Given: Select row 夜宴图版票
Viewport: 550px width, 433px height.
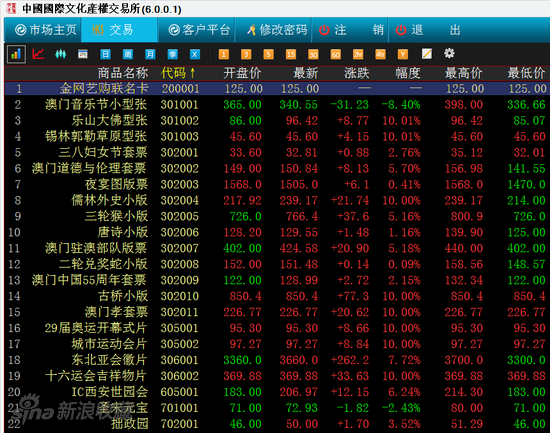Looking at the screenshot, I should click(277, 184).
